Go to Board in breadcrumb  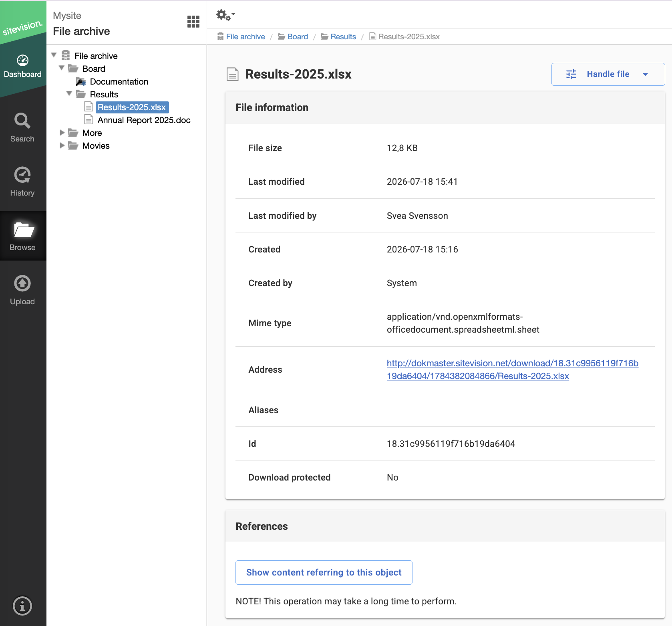(x=298, y=36)
